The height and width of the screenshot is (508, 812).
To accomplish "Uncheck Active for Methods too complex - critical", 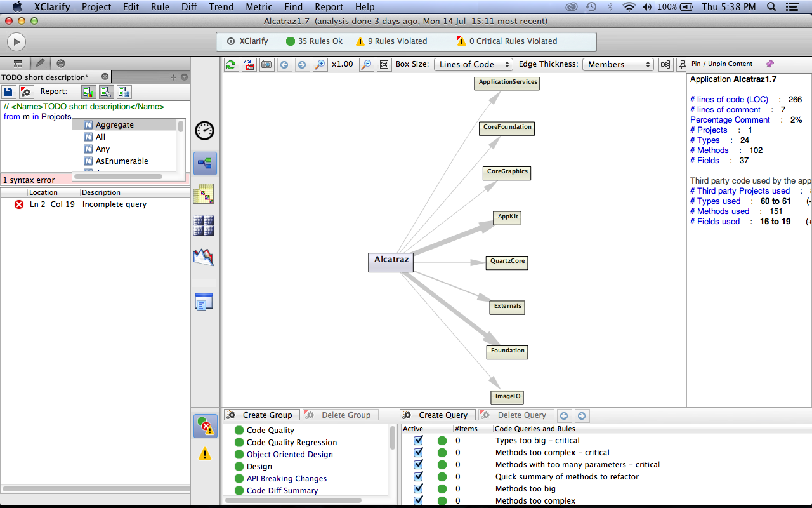I will coord(418,452).
